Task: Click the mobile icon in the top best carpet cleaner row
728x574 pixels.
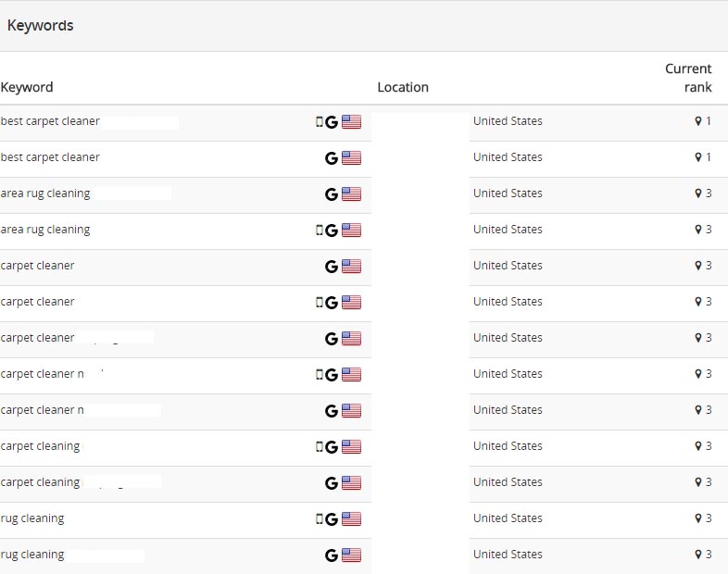Action: pyautogui.click(x=320, y=122)
